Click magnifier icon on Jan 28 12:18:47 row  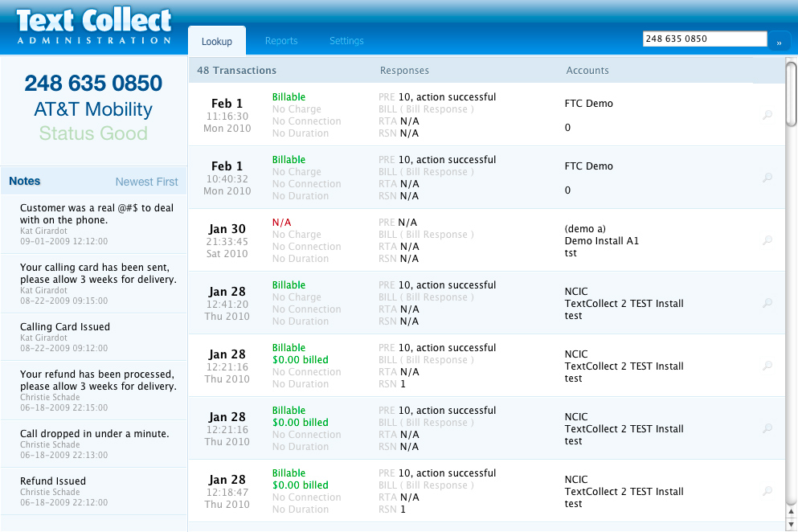[x=767, y=491]
